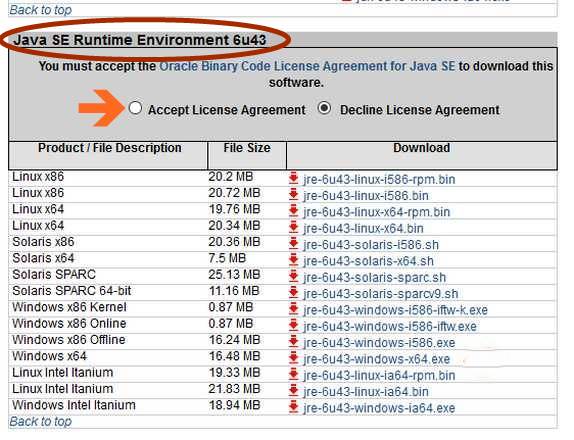Screen dimensions: 574x440
Task: Download jre-6u43-windows-i586-iftw.exe file link
Action: [x=390, y=326]
